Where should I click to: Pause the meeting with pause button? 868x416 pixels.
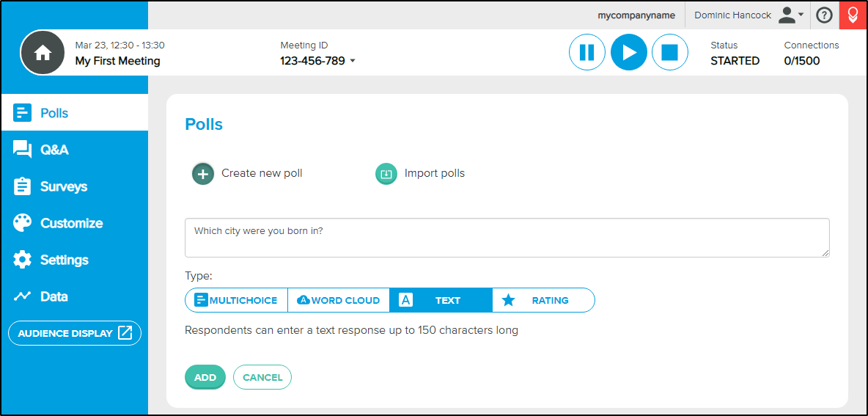586,53
